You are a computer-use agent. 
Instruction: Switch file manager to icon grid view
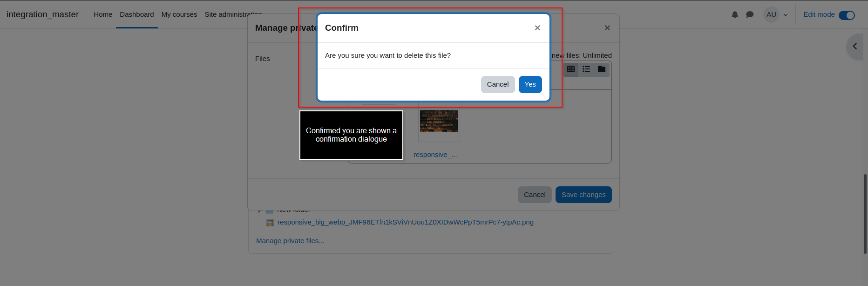(x=571, y=69)
